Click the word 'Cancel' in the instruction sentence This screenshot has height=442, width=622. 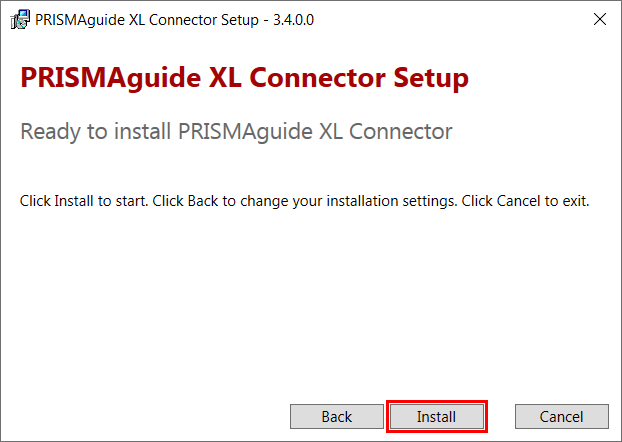click(x=518, y=201)
